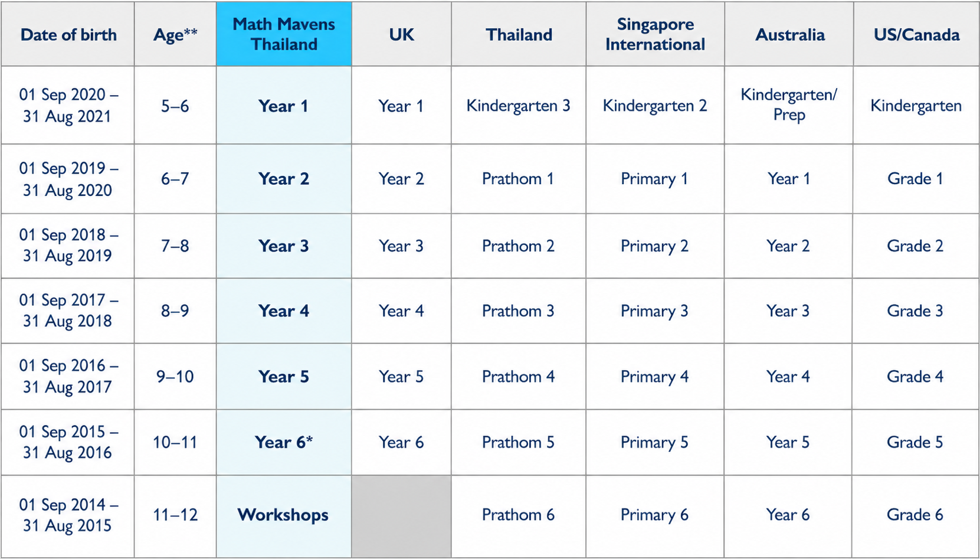Click the Workshops cell
The image size is (980, 559).
[284, 516]
